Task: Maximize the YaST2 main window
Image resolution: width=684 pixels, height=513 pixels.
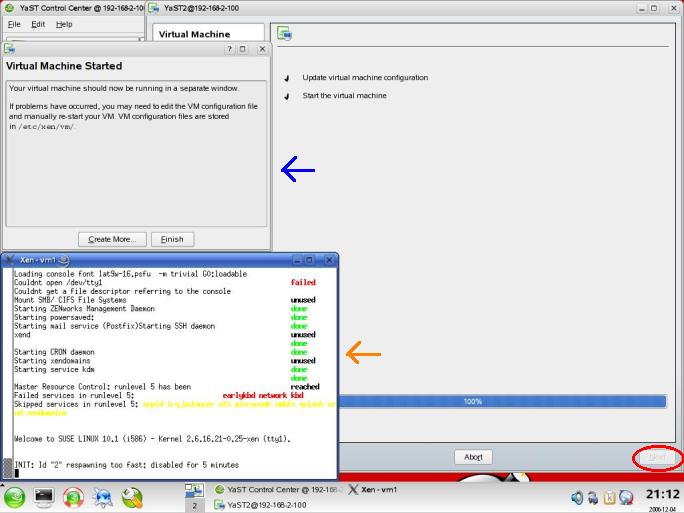Action: point(654,8)
